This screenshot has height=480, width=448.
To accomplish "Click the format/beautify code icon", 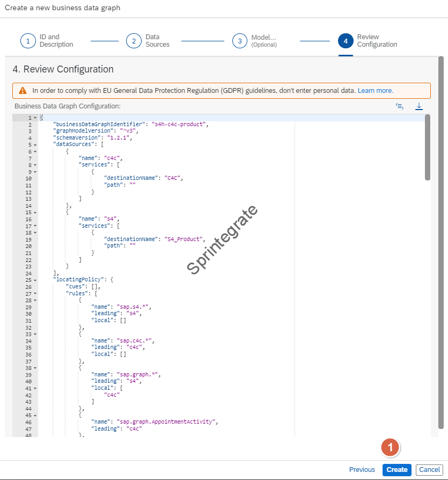I will [x=400, y=106].
